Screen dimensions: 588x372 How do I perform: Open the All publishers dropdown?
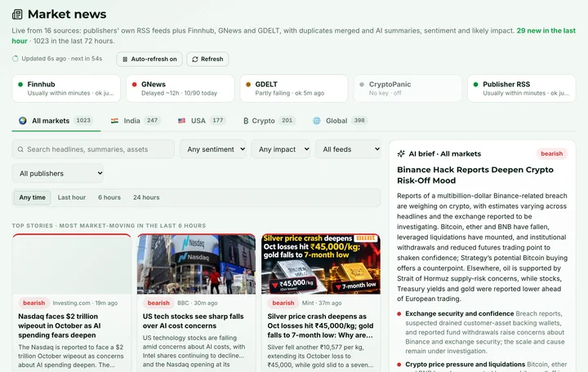point(58,174)
